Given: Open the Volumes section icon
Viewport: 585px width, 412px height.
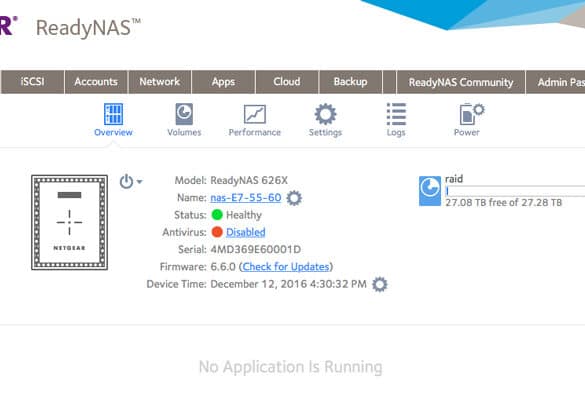Looking at the screenshot, I should coord(184,119).
